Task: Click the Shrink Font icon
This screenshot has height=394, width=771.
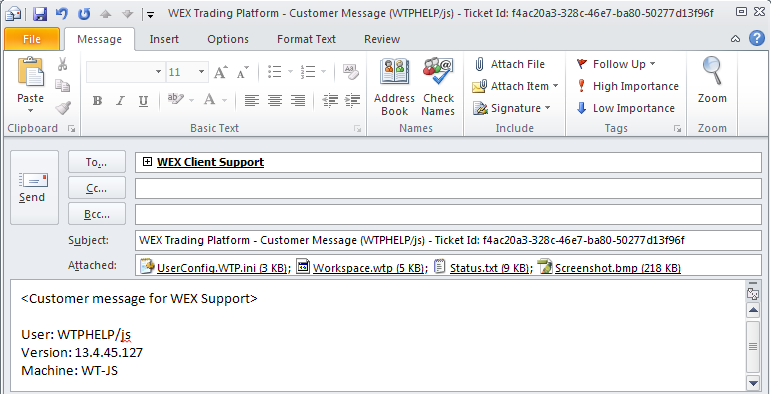Action: point(243,73)
